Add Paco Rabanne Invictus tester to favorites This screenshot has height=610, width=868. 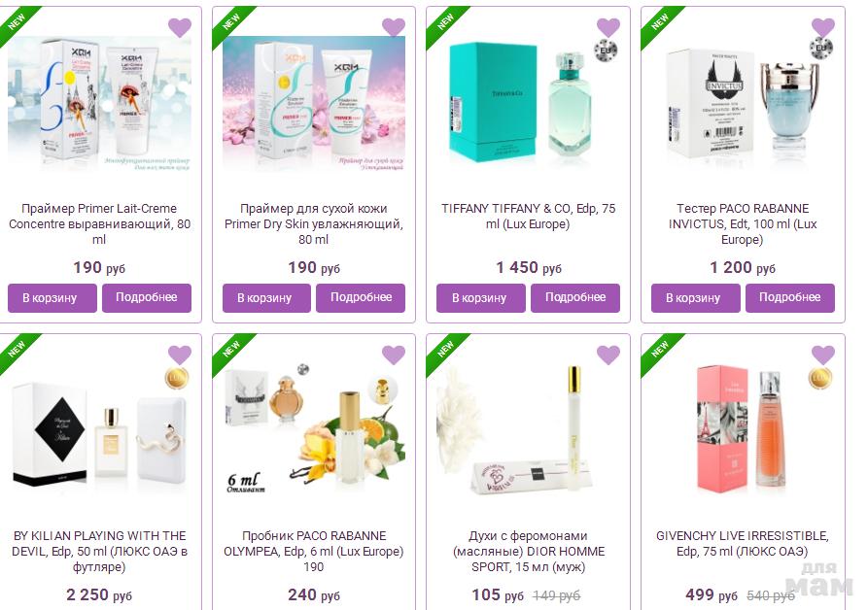(823, 27)
